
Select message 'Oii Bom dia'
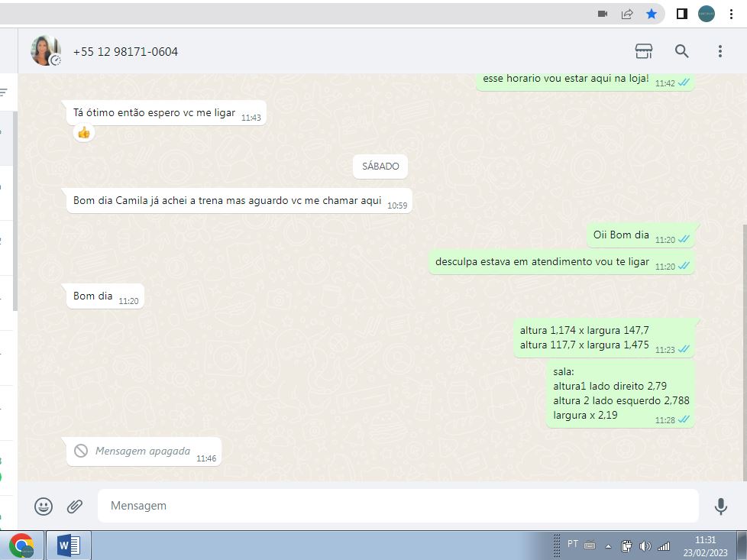click(x=641, y=235)
